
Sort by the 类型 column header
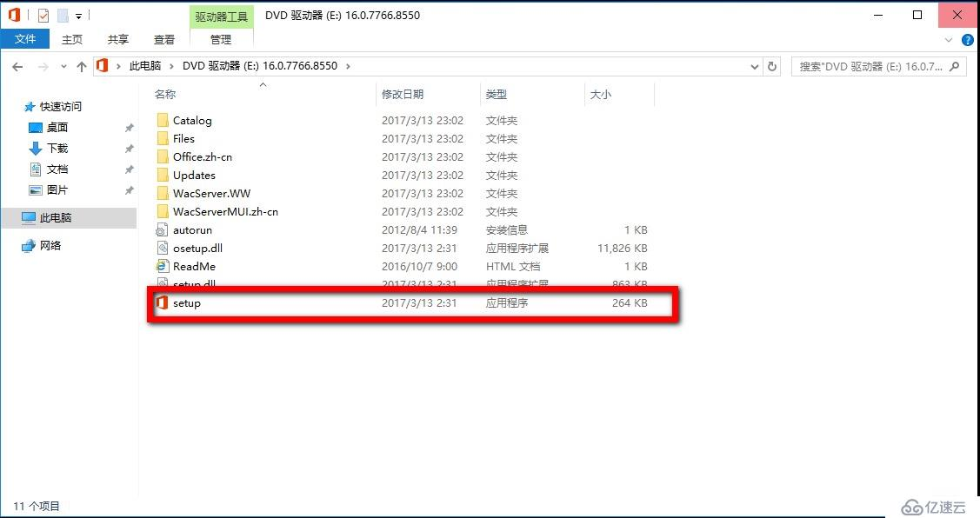(497, 95)
